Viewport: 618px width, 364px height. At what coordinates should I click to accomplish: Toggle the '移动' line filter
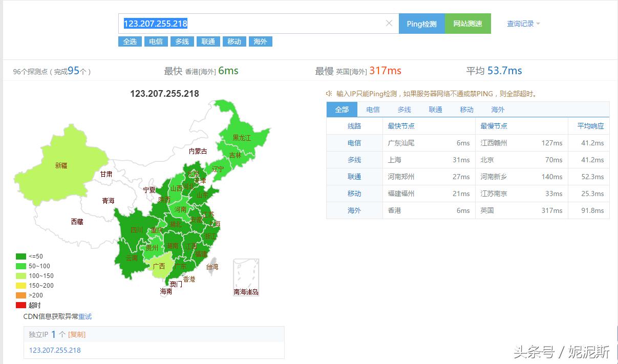pyautogui.click(x=234, y=41)
